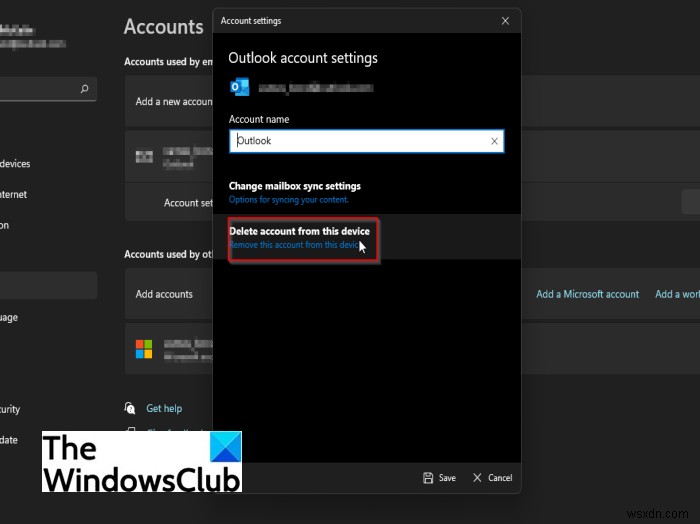Focus the Account name text field
The height and width of the screenshot is (524, 700).
coord(367,141)
